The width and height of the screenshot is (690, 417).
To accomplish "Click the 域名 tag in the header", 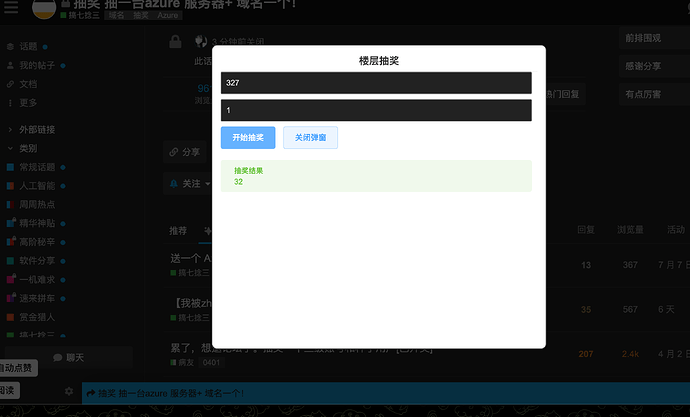I will pos(116,15).
